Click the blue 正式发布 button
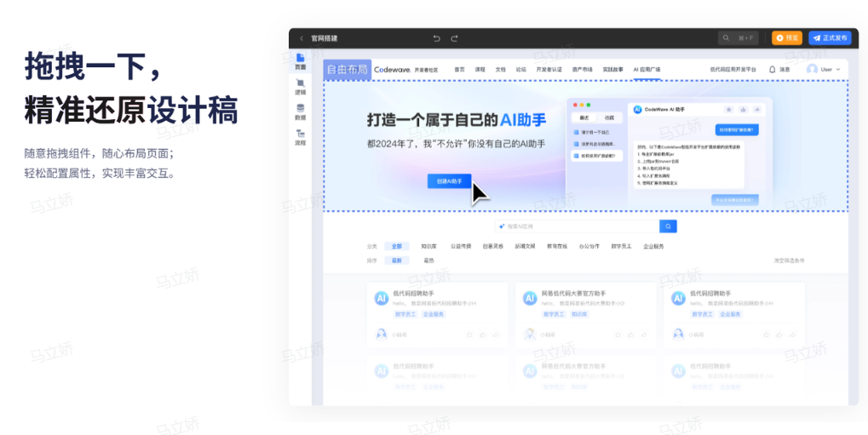This screenshot has width=868, height=435. pos(830,38)
